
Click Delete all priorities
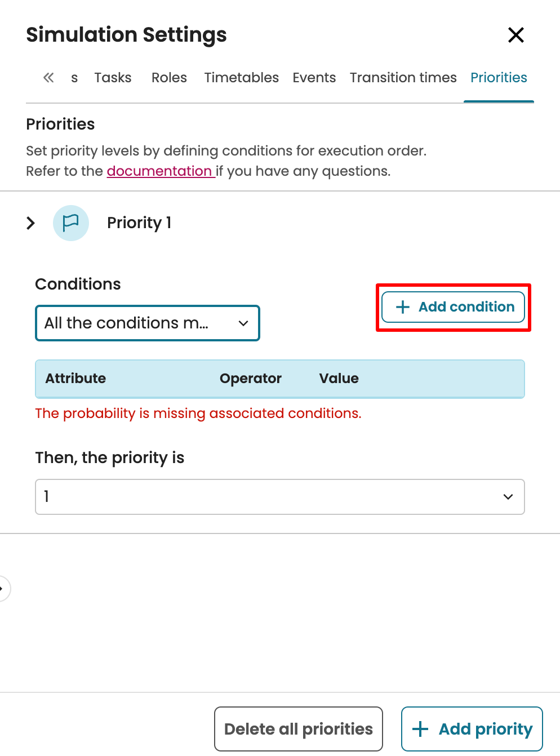click(x=299, y=729)
